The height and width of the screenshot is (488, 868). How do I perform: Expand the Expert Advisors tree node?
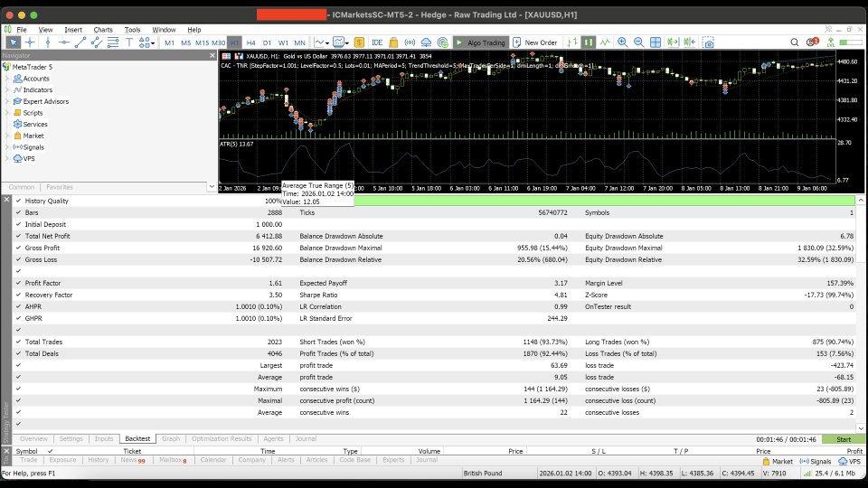point(7,101)
